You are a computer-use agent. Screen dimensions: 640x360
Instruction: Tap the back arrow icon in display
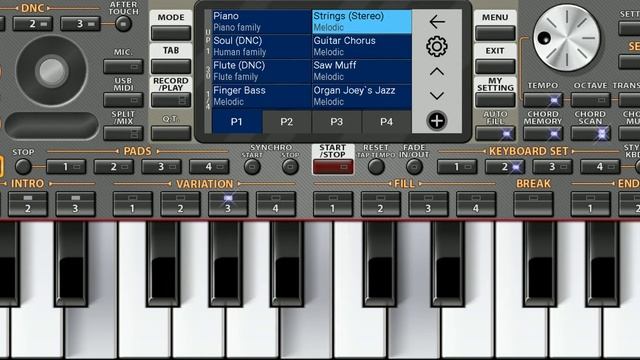[437, 22]
